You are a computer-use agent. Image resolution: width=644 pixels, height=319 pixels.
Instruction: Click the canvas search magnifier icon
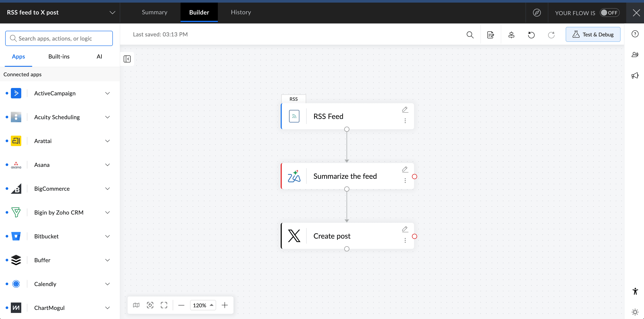click(x=470, y=35)
